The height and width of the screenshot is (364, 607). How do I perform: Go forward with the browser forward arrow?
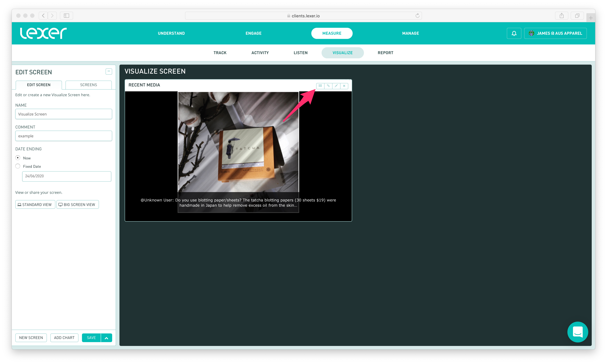(52, 16)
